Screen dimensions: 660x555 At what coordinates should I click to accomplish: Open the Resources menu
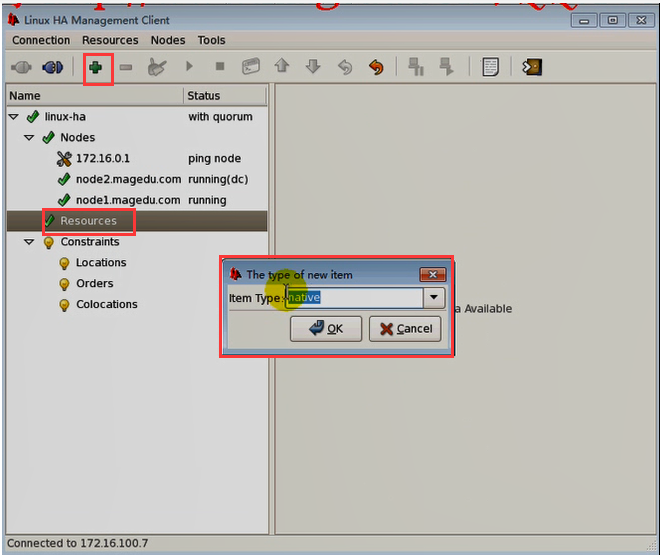[x=110, y=40]
